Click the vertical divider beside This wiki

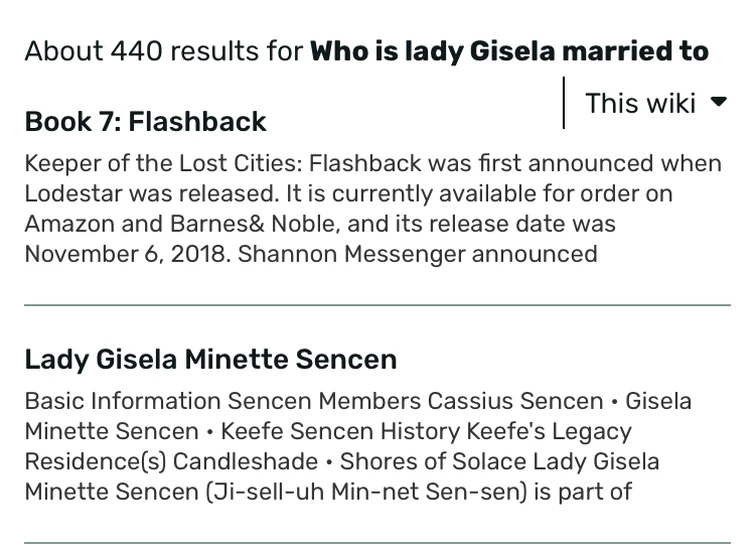point(564,103)
